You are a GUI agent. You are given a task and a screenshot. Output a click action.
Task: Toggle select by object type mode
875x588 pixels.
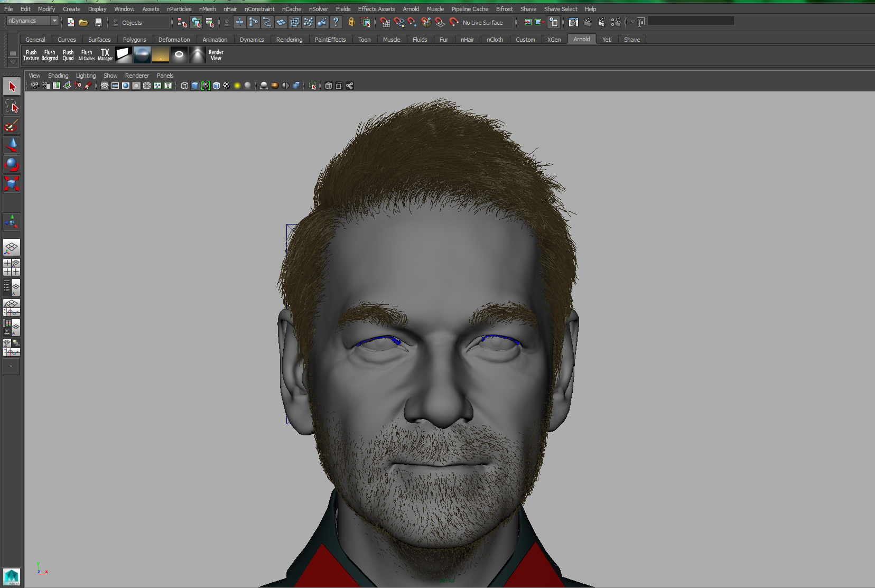(x=196, y=22)
